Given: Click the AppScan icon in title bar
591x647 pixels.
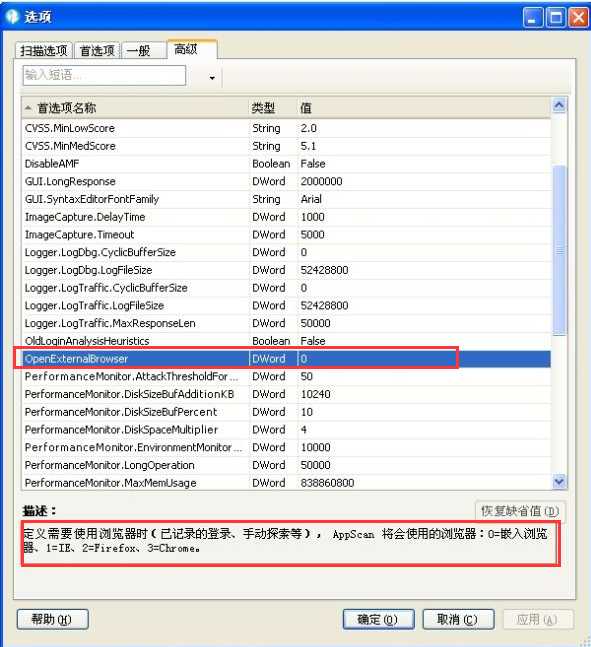Looking at the screenshot, I should [x=12, y=16].
